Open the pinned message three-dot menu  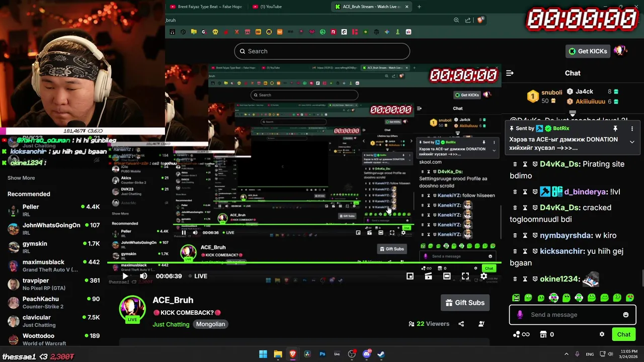click(x=632, y=129)
